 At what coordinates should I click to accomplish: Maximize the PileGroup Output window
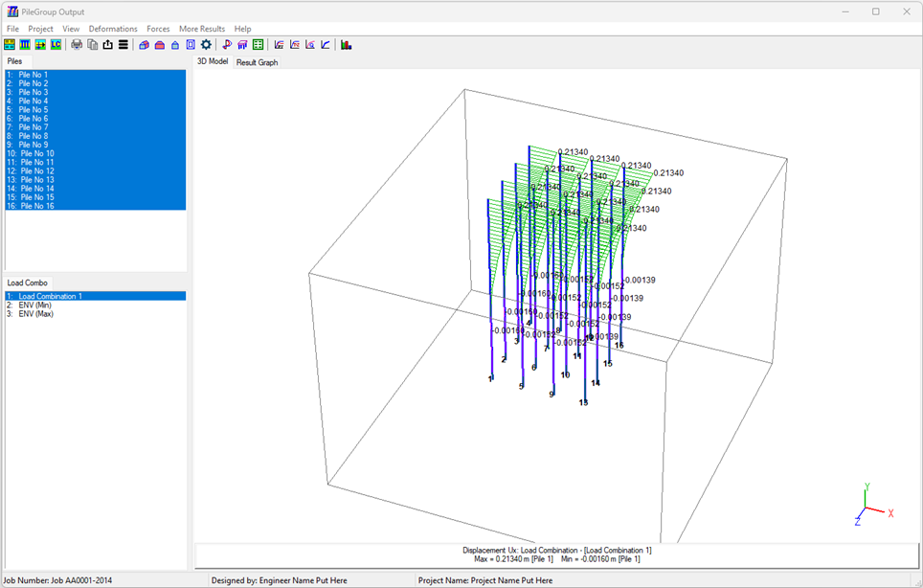876,11
